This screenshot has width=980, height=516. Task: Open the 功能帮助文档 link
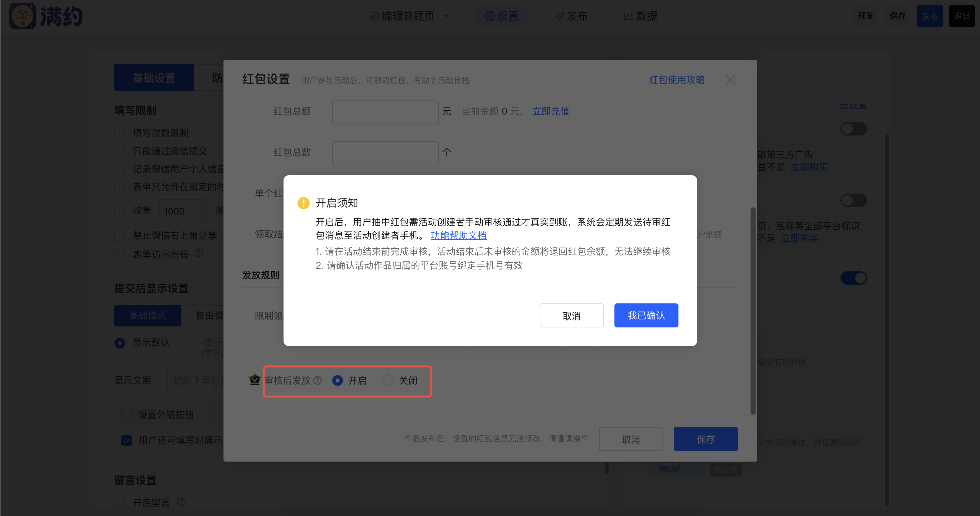tap(458, 236)
